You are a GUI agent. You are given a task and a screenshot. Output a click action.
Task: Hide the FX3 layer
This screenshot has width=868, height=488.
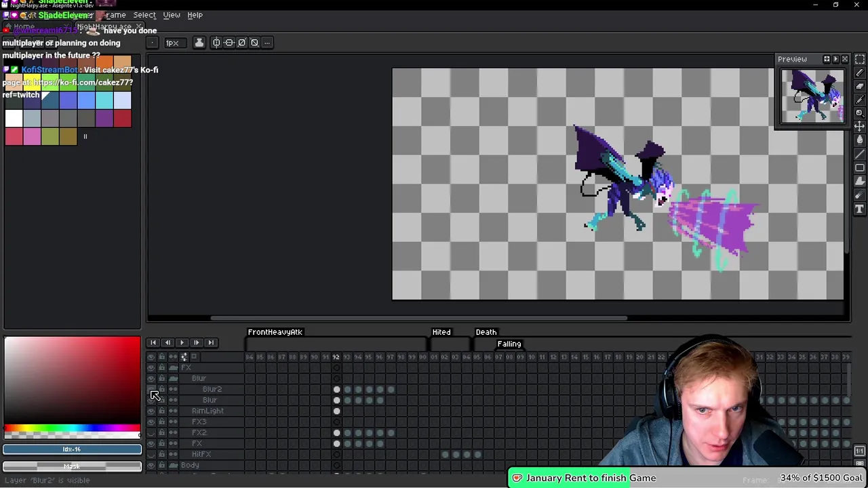[151, 422]
